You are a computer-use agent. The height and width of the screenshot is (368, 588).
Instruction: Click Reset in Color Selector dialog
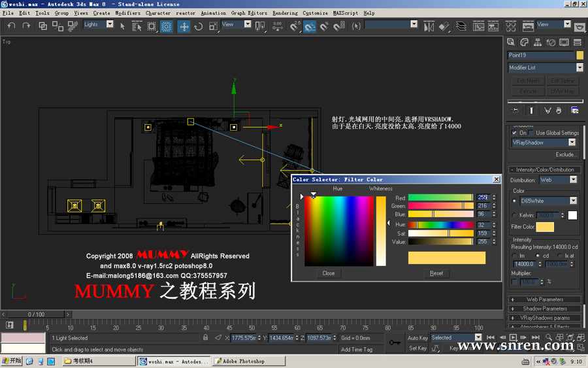point(436,273)
